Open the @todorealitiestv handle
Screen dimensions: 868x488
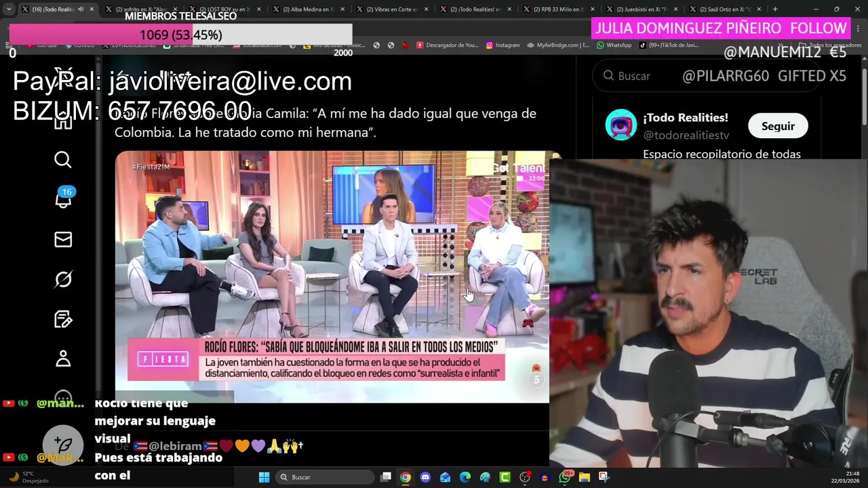pos(686,136)
